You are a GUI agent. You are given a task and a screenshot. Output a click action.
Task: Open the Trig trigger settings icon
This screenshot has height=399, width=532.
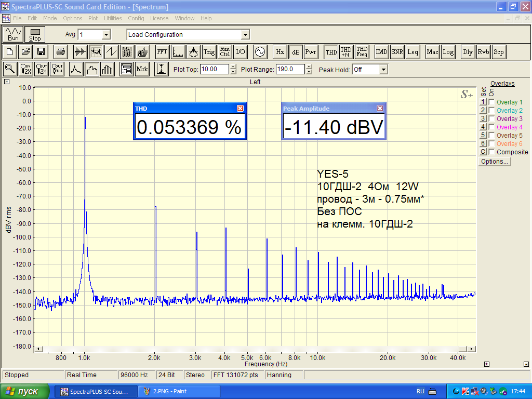[x=209, y=52]
